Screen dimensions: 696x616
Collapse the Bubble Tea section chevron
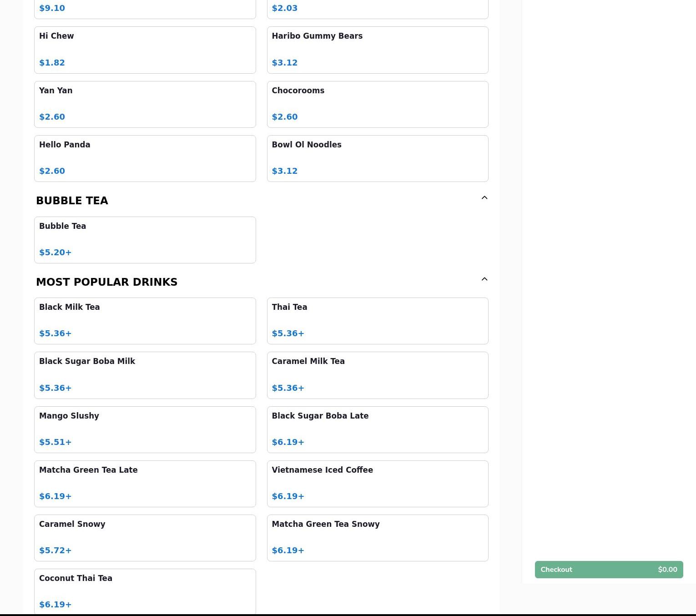pos(484,198)
